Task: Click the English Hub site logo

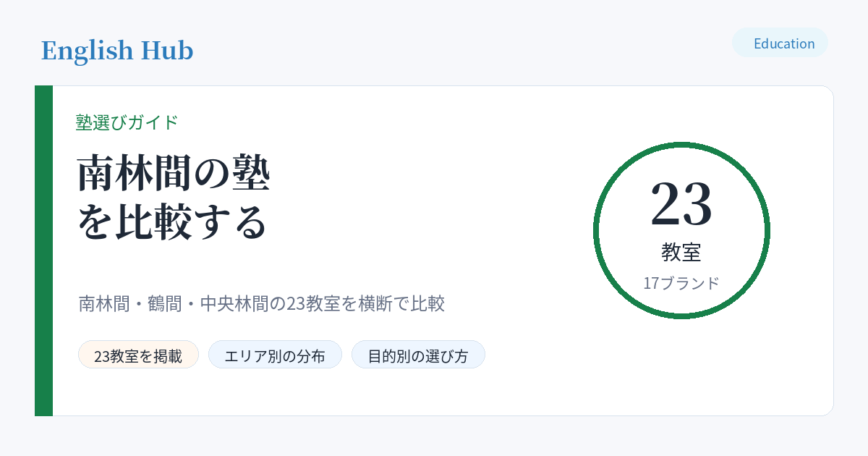Action: tap(117, 51)
